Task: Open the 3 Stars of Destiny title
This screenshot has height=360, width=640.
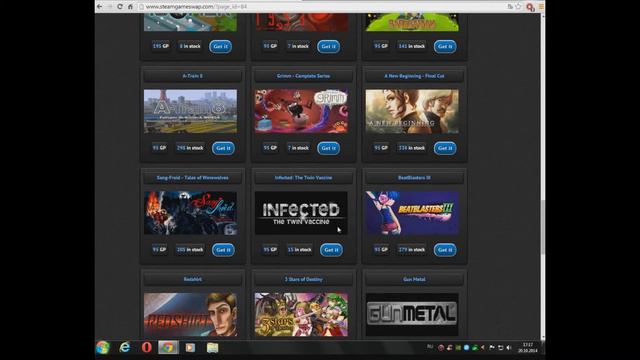Action: (x=303, y=279)
